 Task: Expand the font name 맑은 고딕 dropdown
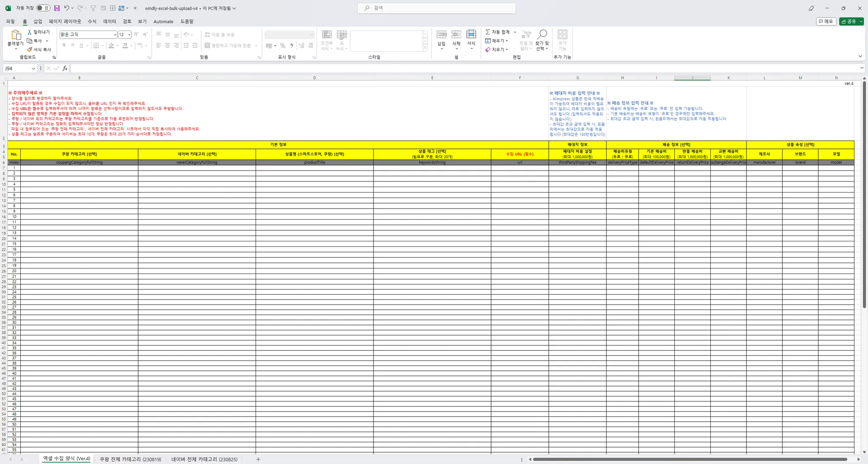(114, 35)
